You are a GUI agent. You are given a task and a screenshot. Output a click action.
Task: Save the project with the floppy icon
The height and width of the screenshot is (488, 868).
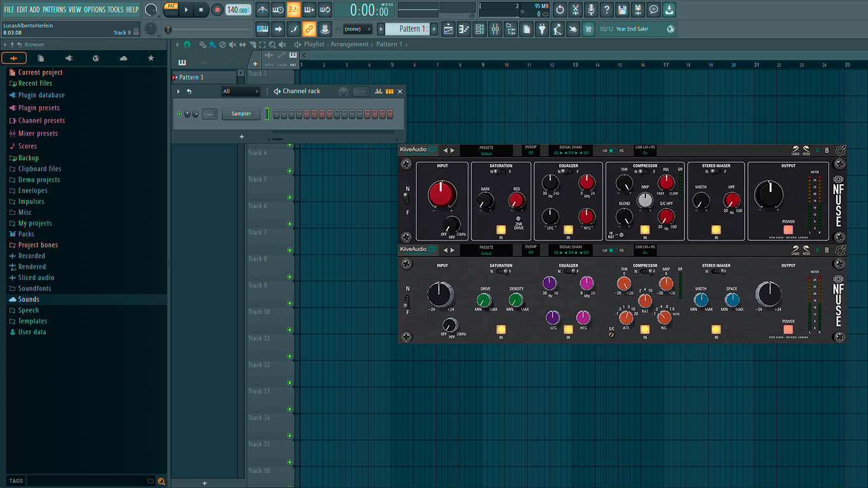click(622, 10)
